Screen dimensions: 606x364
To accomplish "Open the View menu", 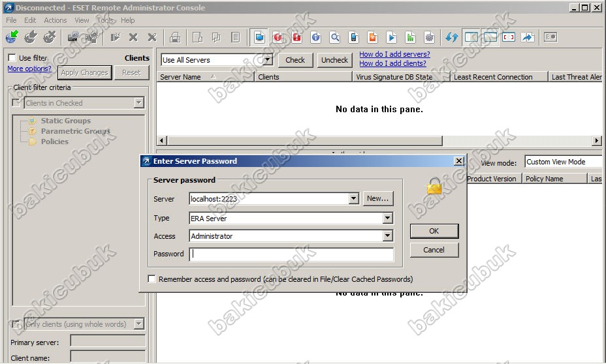I will click(82, 20).
